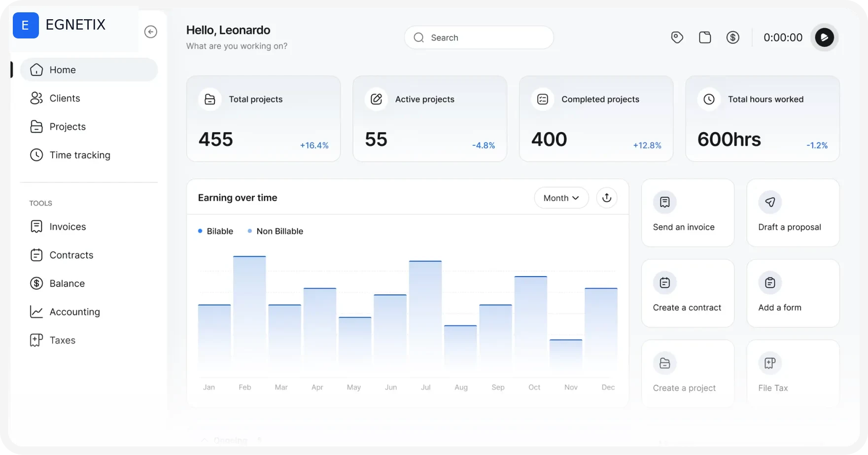Click the Active projects edit icon

pos(377,99)
